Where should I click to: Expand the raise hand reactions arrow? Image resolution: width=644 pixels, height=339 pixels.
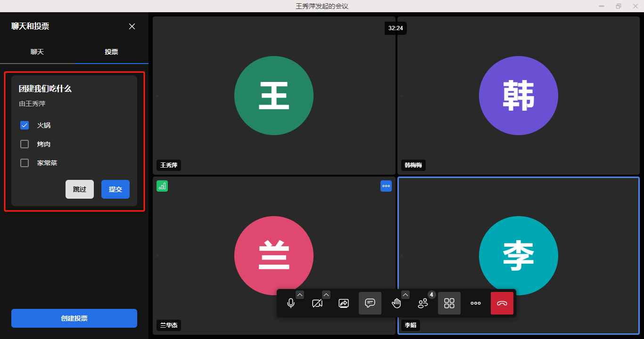click(405, 295)
